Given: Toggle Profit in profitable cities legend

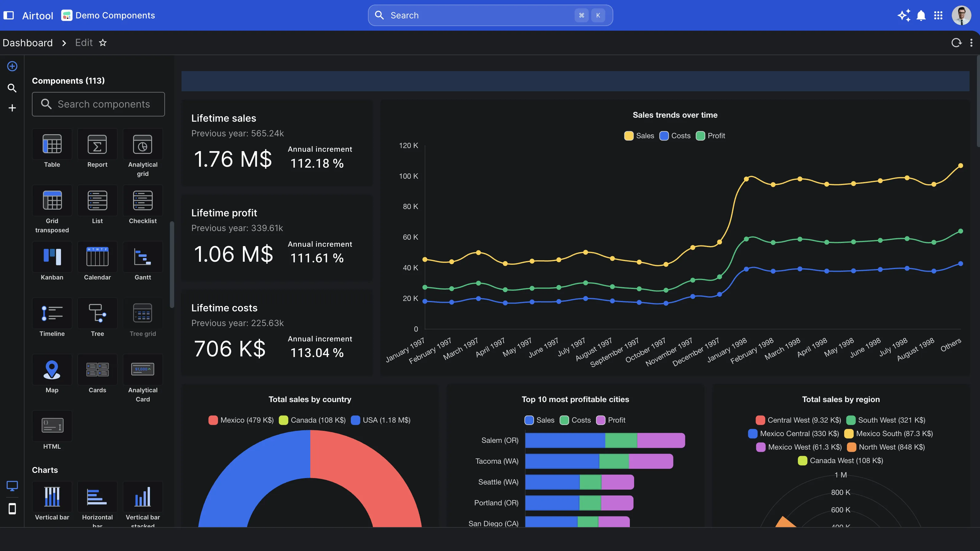Looking at the screenshot, I should pyautogui.click(x=611, y=420).
